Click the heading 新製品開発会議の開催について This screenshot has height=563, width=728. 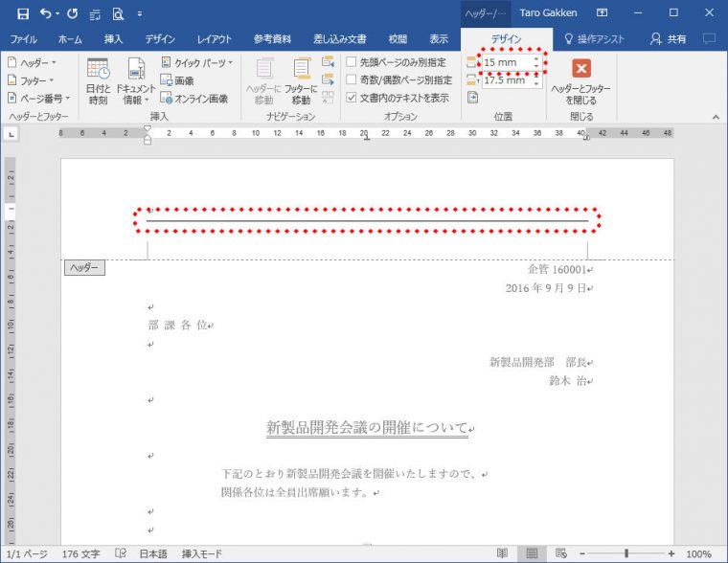pos(367,427)
